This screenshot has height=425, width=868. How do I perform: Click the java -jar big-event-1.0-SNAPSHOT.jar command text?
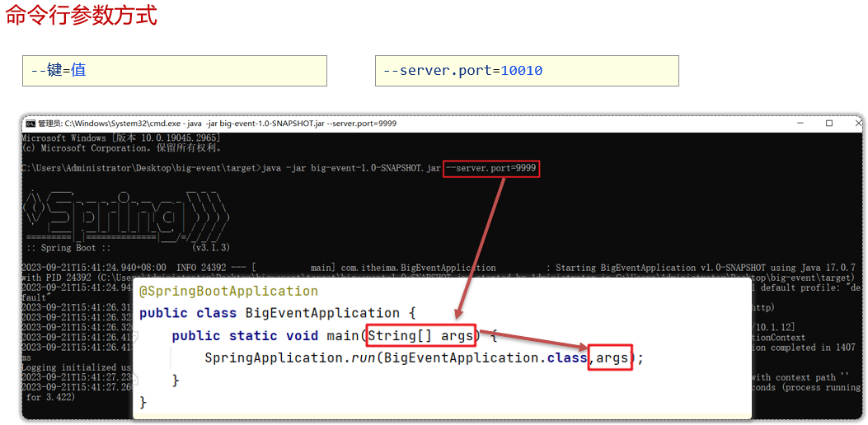click(x=350, y=168)
